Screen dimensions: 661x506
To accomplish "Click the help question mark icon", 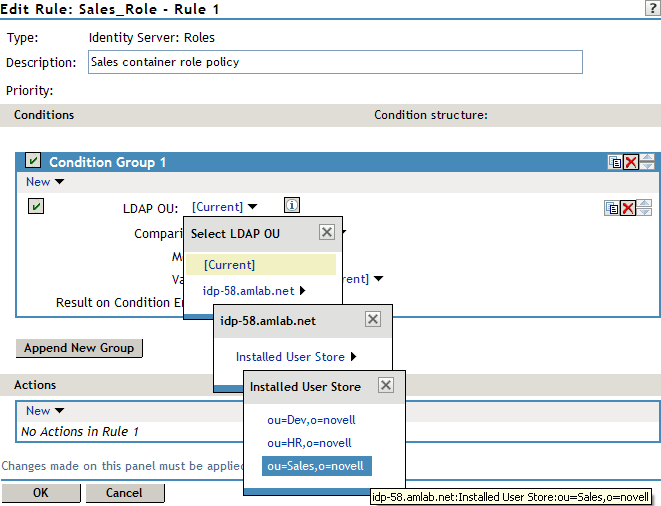I will [x=652, y=8].
